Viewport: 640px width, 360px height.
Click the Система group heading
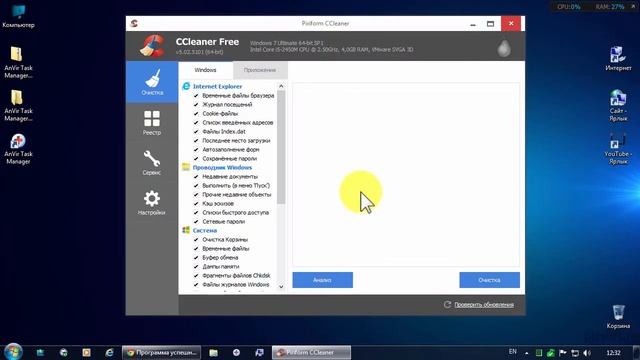point(205,230)
